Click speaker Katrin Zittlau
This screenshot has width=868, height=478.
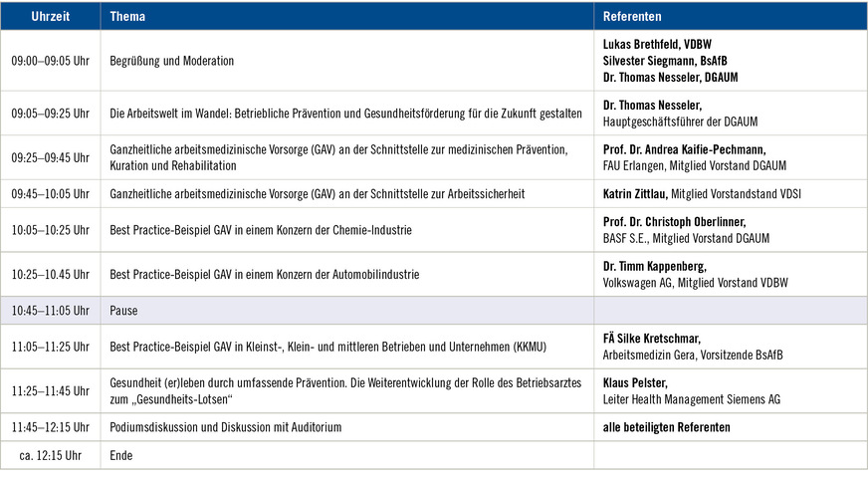coord(636,193)
